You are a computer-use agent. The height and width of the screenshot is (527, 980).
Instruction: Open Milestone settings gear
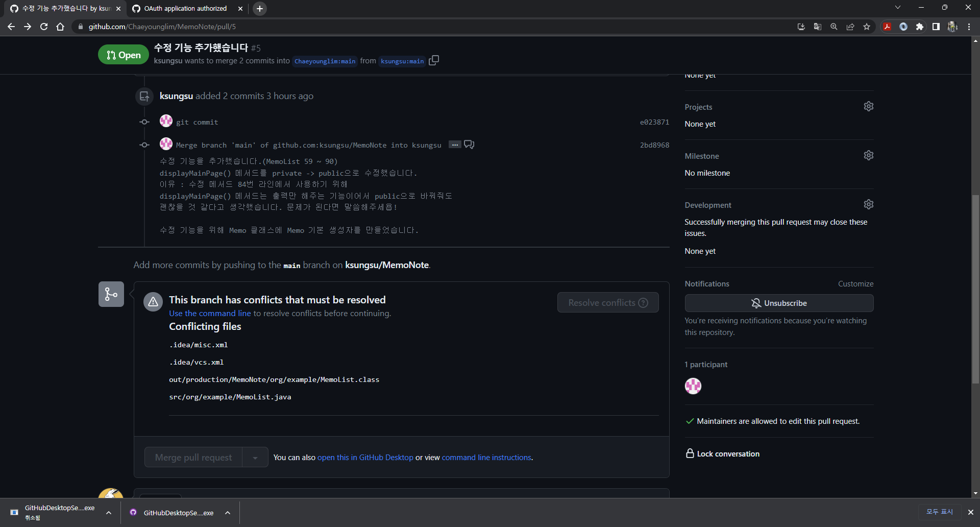click(868, 155)
